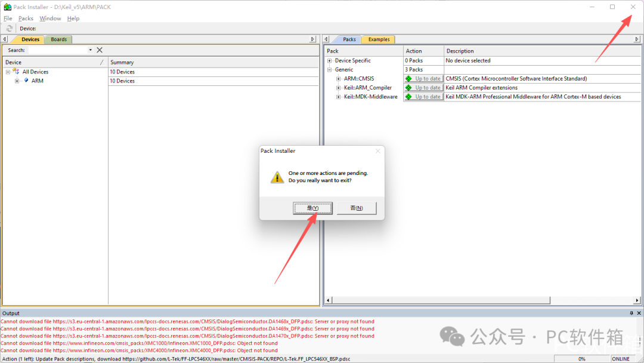The width and height of the screenshot is (644, 363).
Task: Expand the ARM device node
Action: 17,81
